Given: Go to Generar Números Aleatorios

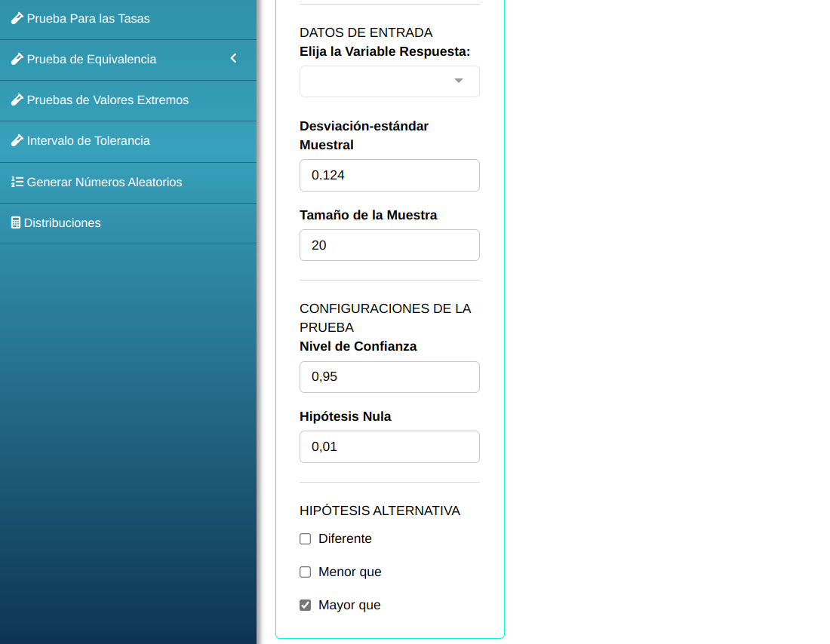Looking at the screenshot, I should tap(104, 182).
